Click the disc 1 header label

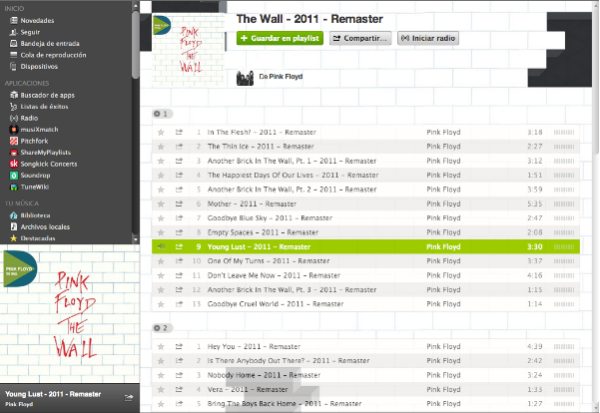tap(162, 114)
